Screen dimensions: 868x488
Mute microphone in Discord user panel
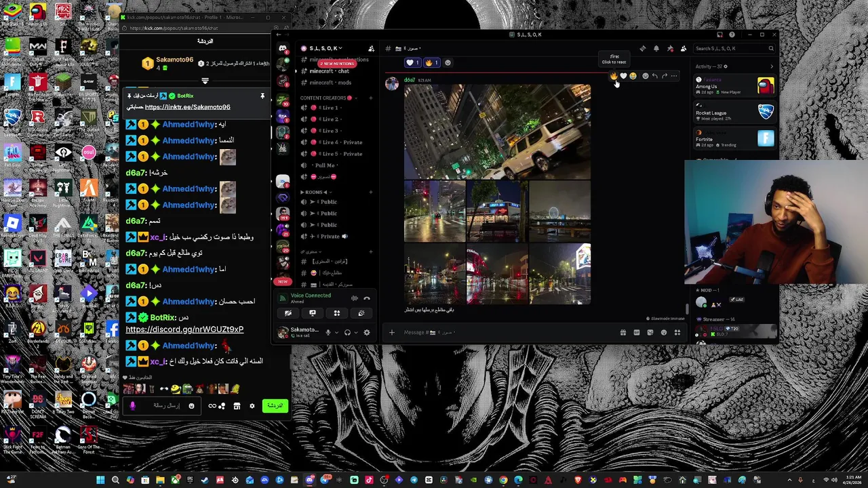coord(328,332)
